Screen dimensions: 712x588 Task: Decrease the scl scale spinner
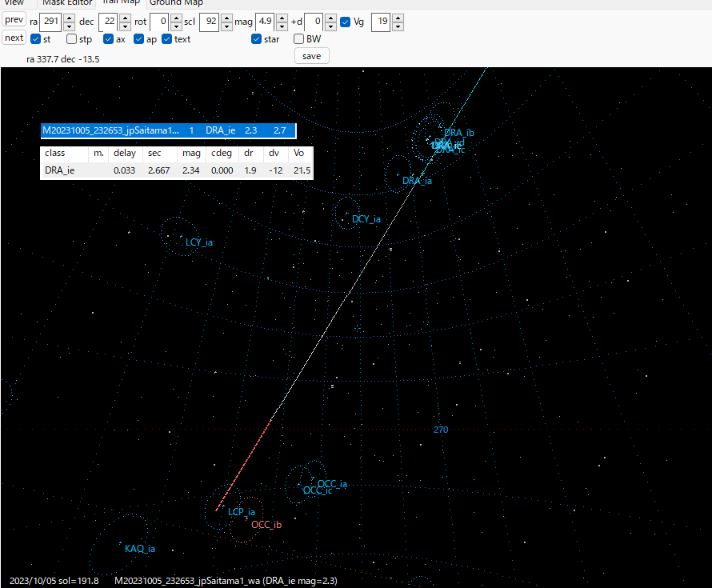click(x=227, y=26)
